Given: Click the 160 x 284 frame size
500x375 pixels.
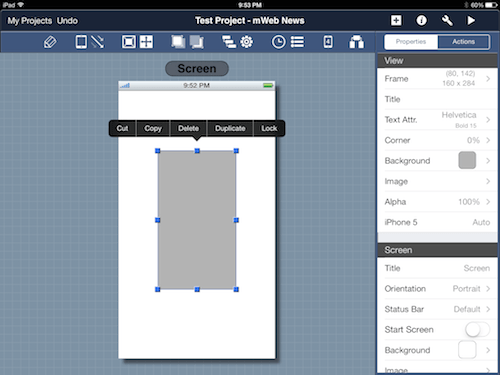Looking at the screenshot, I should tap(458, 83).
